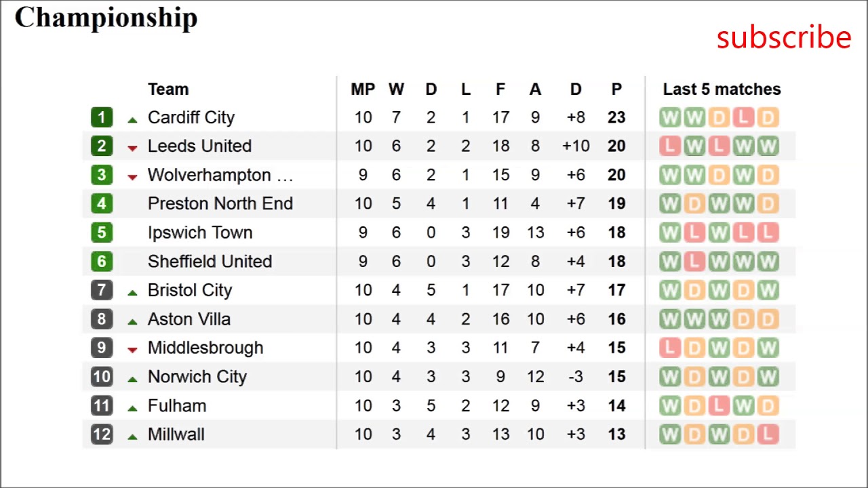Click the Championship title heading

(x=106, y=18)
